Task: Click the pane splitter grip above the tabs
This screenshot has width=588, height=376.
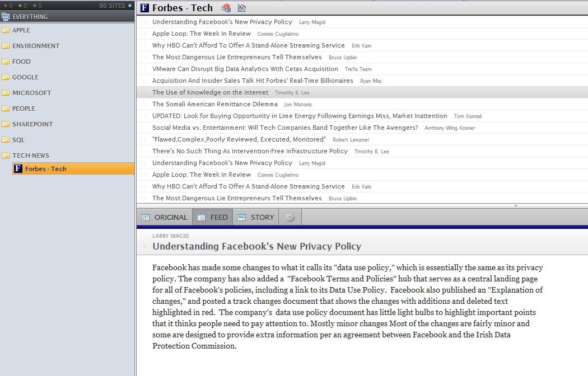Action: click(x=516, y=205)
